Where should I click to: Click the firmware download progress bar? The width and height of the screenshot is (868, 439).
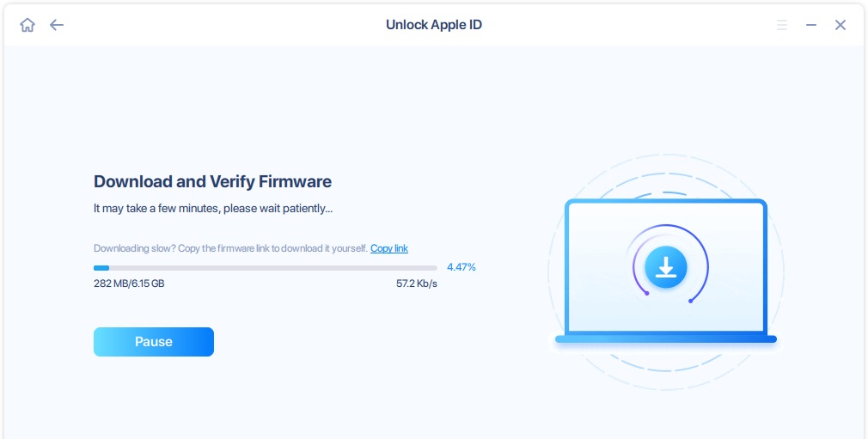coord(266,268)
